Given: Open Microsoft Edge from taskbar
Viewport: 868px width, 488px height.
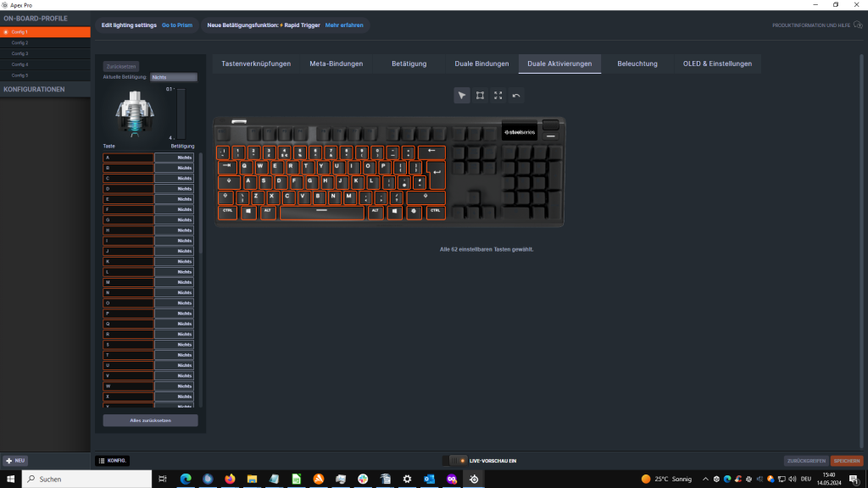Looking at the screenshot, I should click(x=186, y=480).
